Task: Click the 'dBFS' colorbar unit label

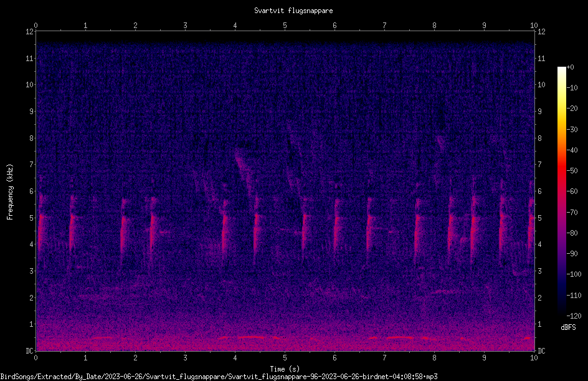Action: 568,327
